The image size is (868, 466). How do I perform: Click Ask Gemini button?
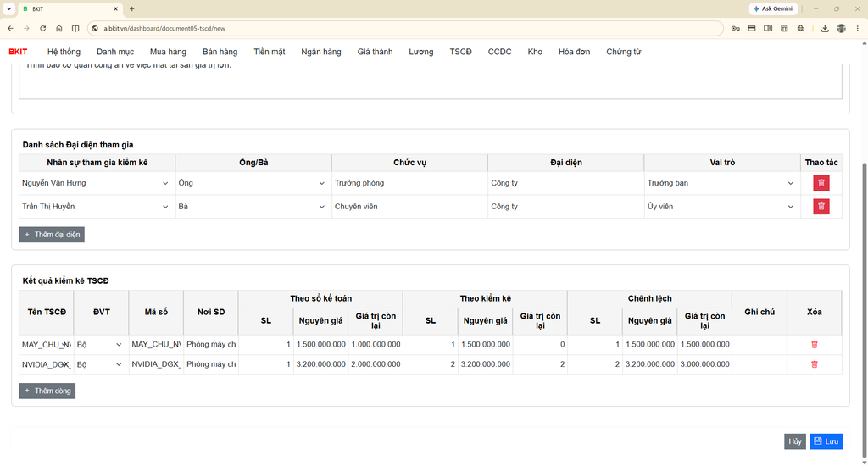click(773, 8)
